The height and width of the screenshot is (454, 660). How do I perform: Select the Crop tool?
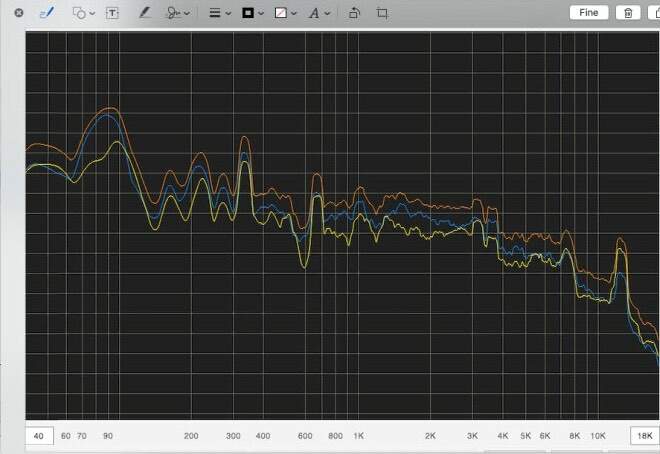click(x=382, y=13)
